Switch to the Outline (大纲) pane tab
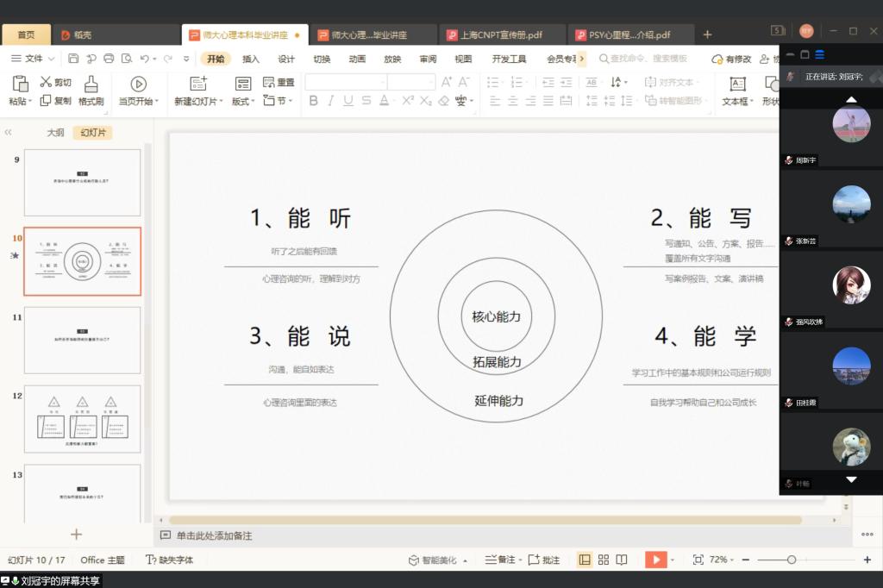Screen dimensions: 883x588 (55, 133)
